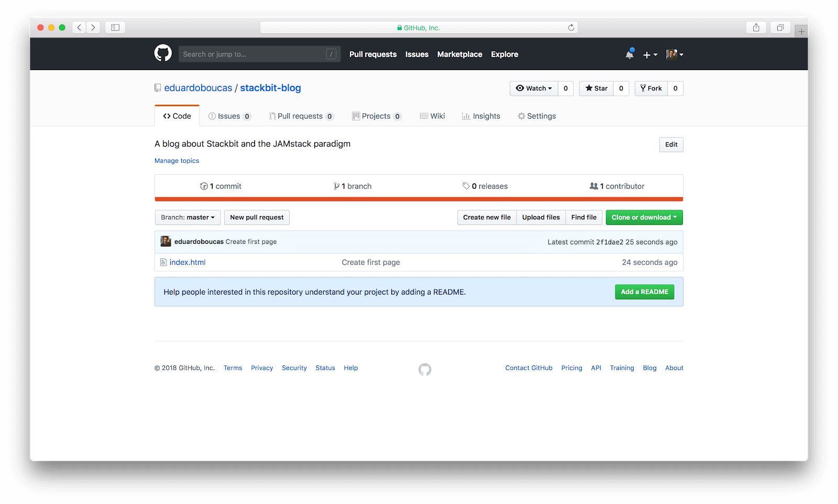Open the Clone or download dropdown
Viewport: 838px width, 504px height.
(x=644, y=217)
